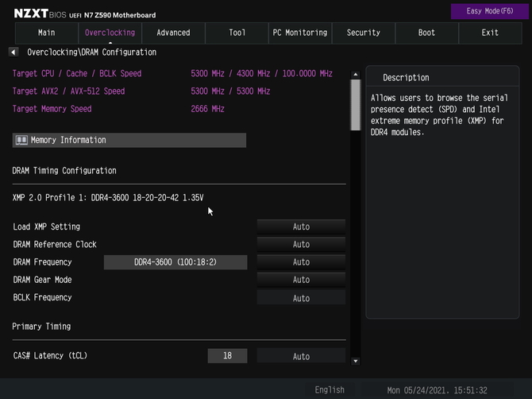
Task: Click the Memory Information module icon
Action: 21,140
